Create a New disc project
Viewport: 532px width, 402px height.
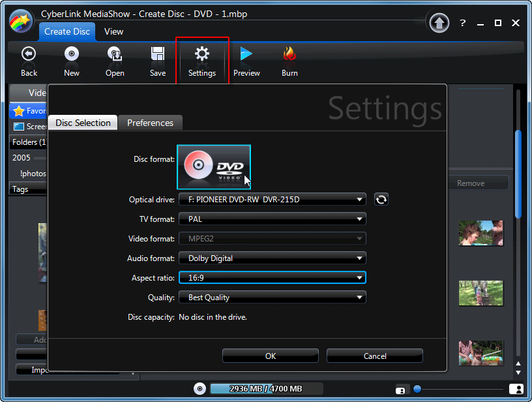(x=72, y=61)
